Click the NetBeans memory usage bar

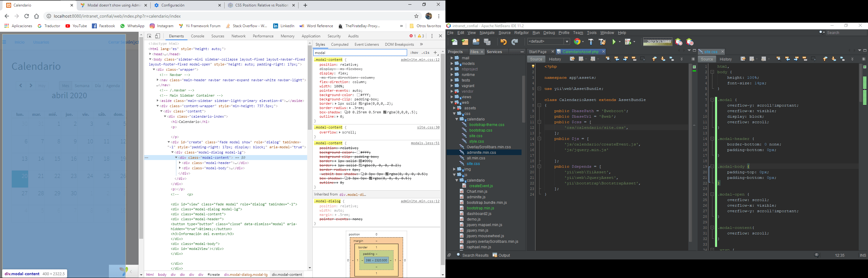pos(657,42)
